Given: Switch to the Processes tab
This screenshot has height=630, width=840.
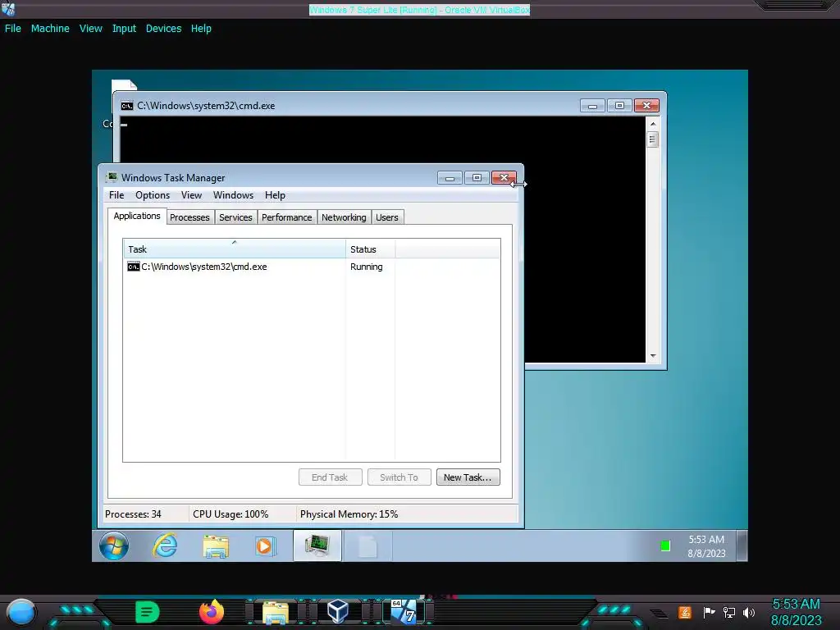Looking at the screenshot, I should click(x=189, y=217).
